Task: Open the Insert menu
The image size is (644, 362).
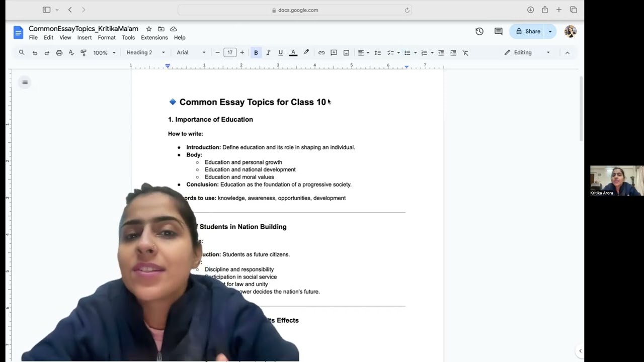Action: point(85,38)
